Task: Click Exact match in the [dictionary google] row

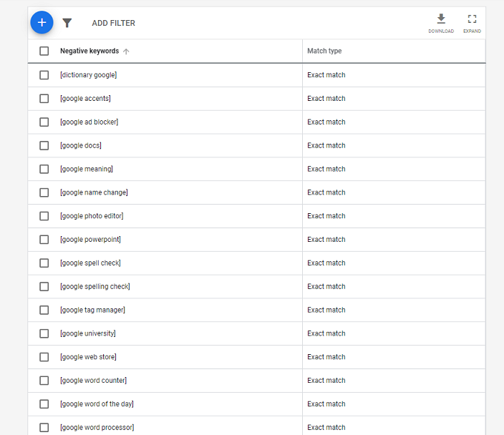Action: click(x=326, y=75)
